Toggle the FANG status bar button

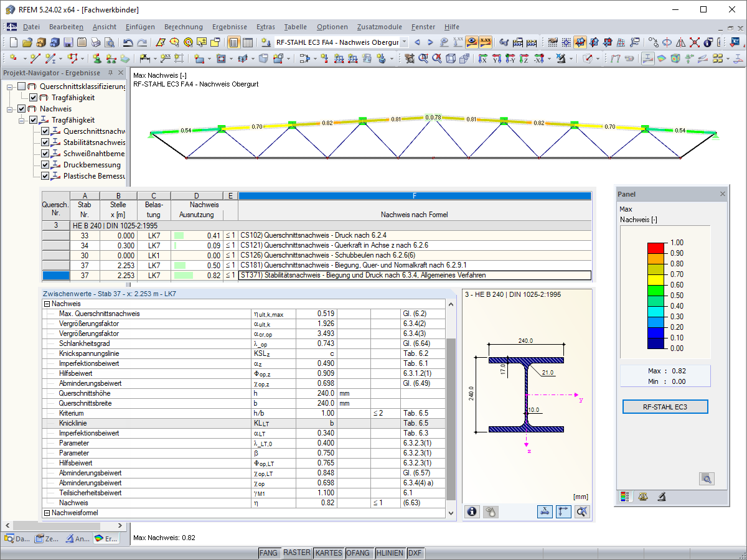pos(268,553)
